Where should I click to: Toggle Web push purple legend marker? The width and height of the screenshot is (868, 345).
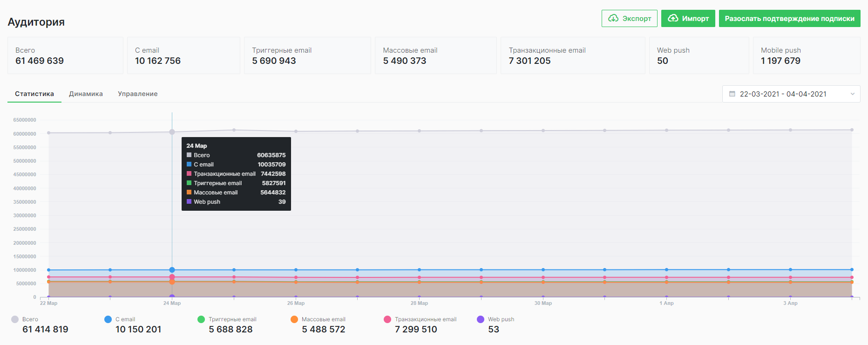tap(481, 319)
